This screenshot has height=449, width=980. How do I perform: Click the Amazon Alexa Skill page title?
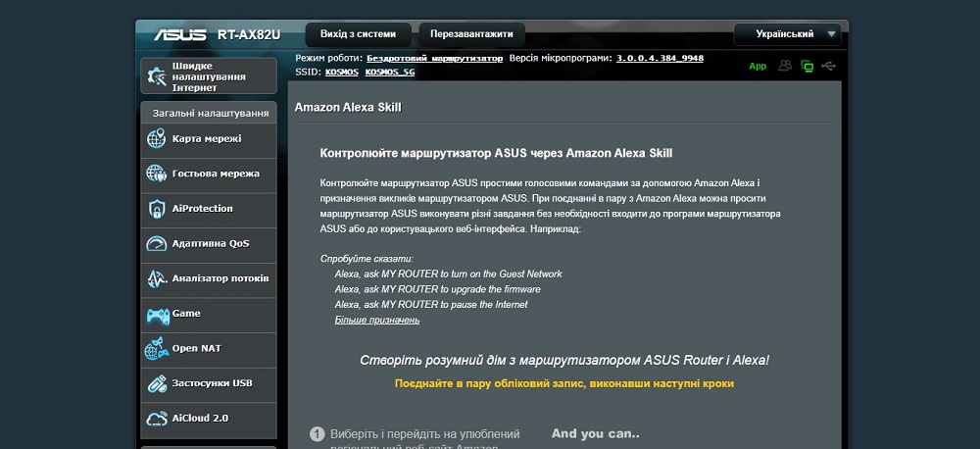point(348,108)
